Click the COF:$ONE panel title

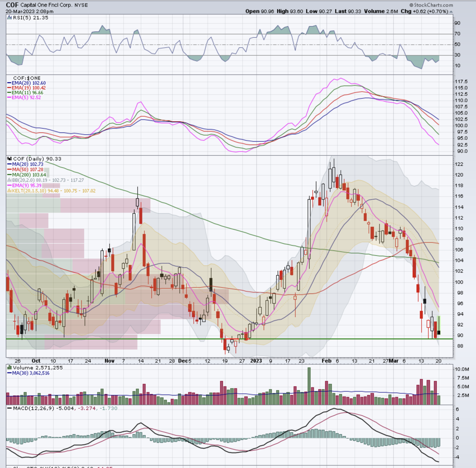click(27, 78)
